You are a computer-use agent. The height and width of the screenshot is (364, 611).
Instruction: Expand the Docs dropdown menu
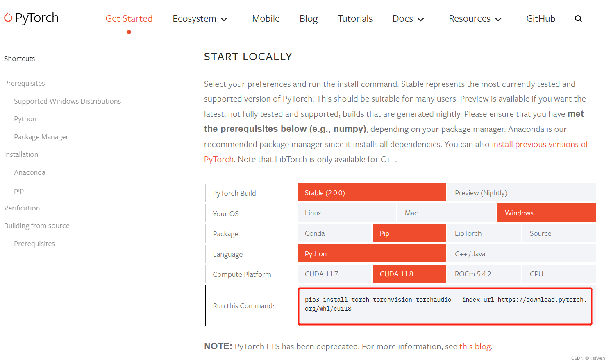coord(408,19)
